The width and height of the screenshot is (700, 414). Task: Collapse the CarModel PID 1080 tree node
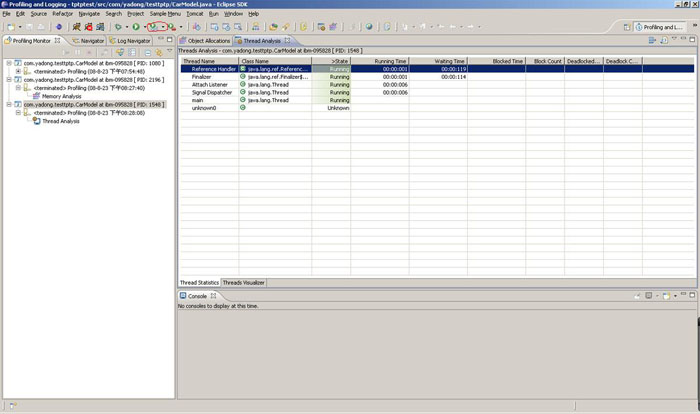pos(8,63)
